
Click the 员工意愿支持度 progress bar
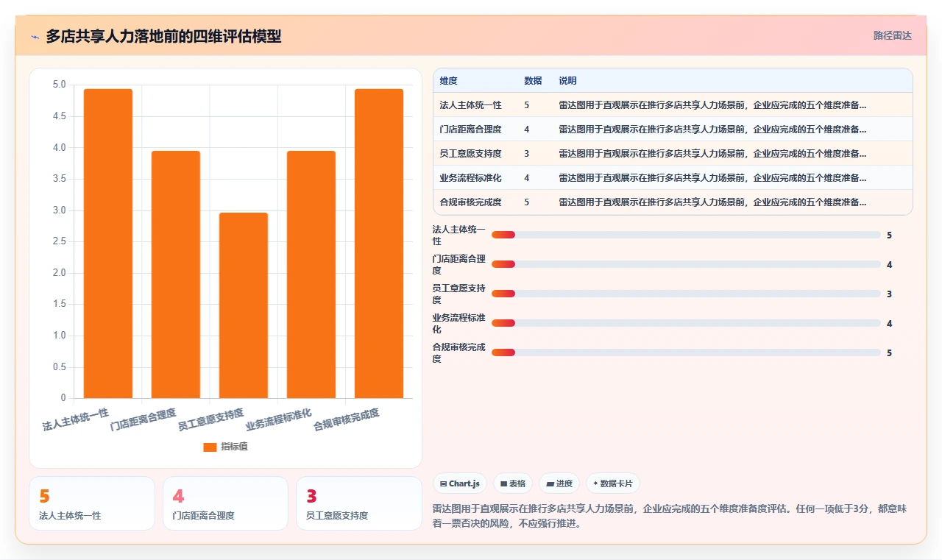click(686, 294)
